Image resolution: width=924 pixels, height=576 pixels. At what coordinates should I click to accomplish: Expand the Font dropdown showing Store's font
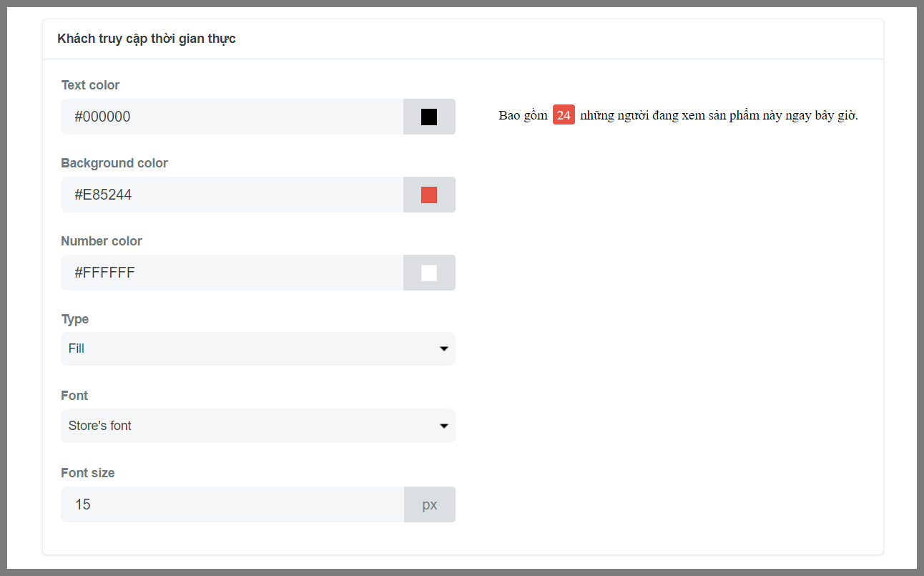click(x=257, y=426)
